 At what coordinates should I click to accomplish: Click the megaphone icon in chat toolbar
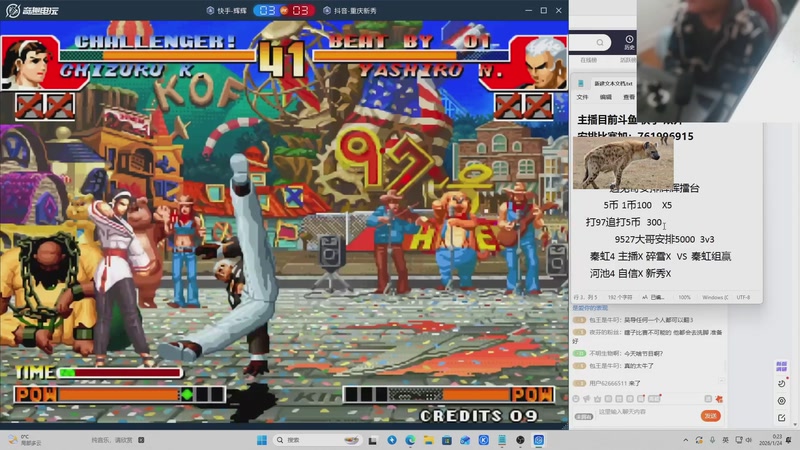click(x=587, y=399)
